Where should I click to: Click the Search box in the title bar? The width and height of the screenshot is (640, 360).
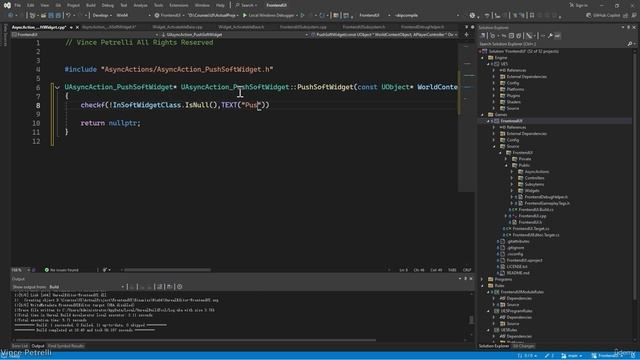(x=247, y=5)
